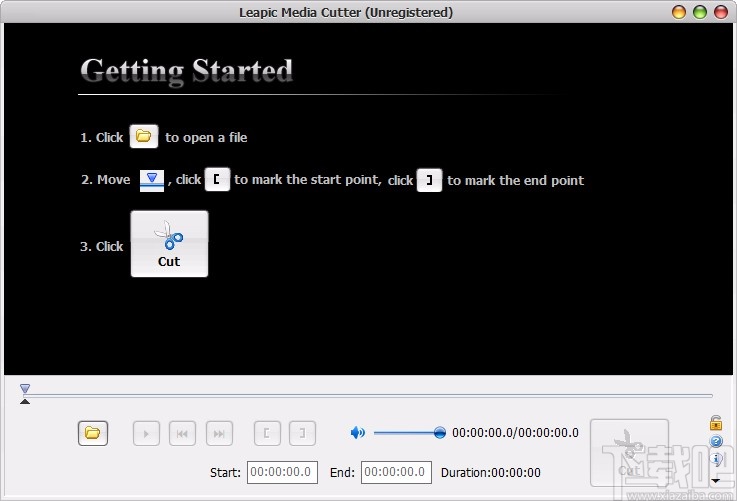Viewport: 737px width, 501px height.
Task: Open help with the question mark icon
Action: 716,441
